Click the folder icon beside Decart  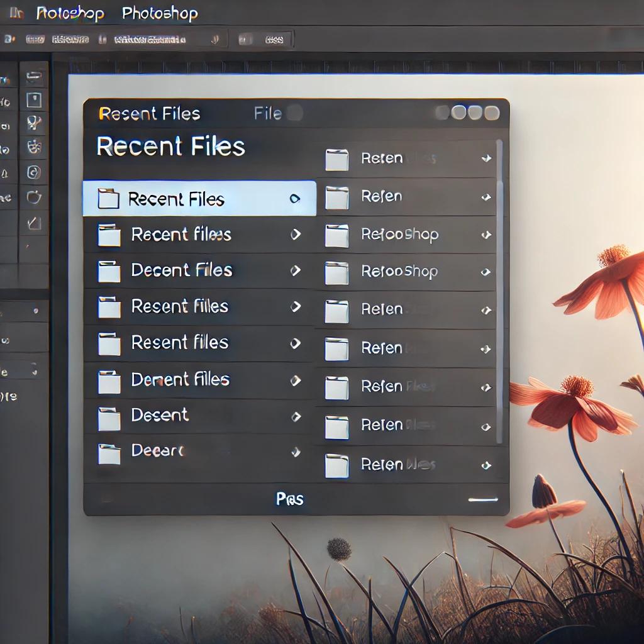tap(109, 454)
